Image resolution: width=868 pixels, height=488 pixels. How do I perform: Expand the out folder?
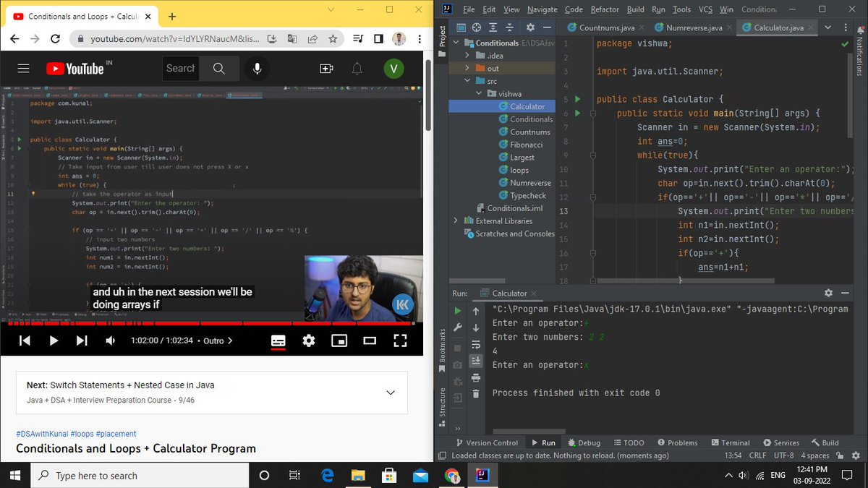coord(467,69)
